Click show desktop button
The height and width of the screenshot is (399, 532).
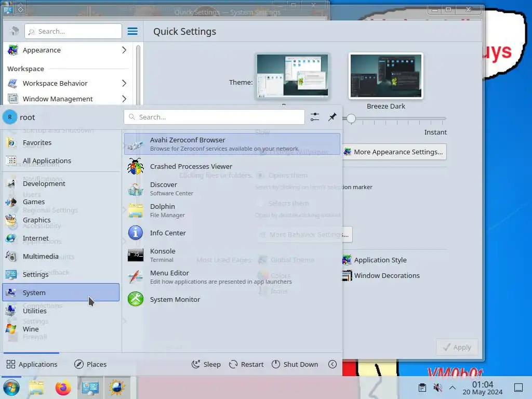(x=518, y=388)
